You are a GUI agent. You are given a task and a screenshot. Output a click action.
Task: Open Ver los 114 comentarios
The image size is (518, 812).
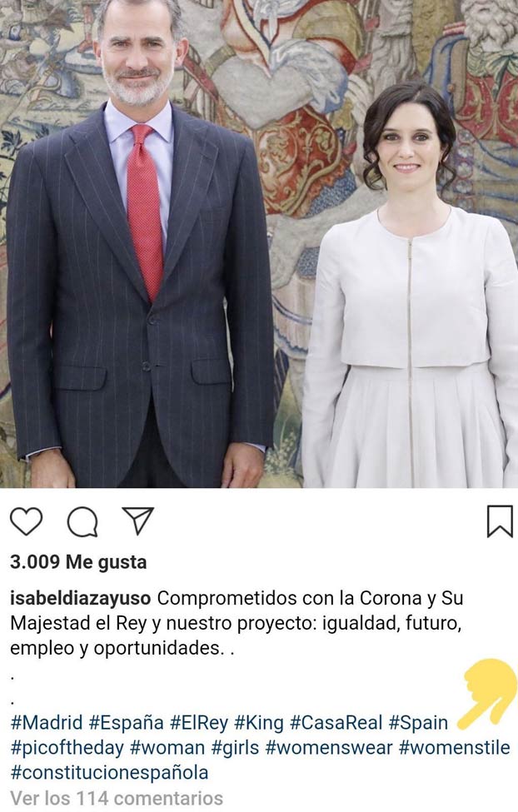pos(117,798)
